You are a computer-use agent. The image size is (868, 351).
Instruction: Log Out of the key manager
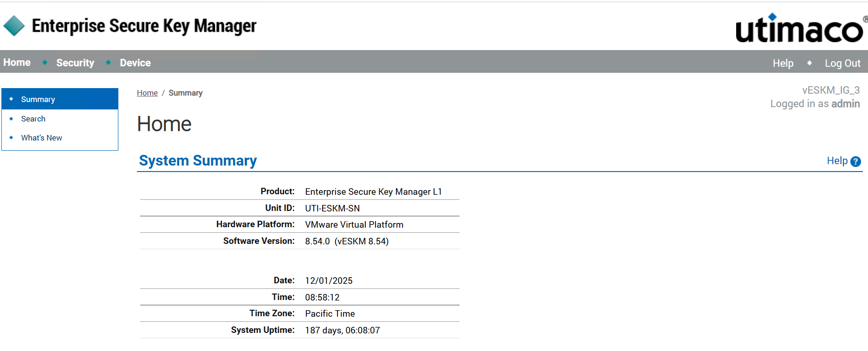842,63
